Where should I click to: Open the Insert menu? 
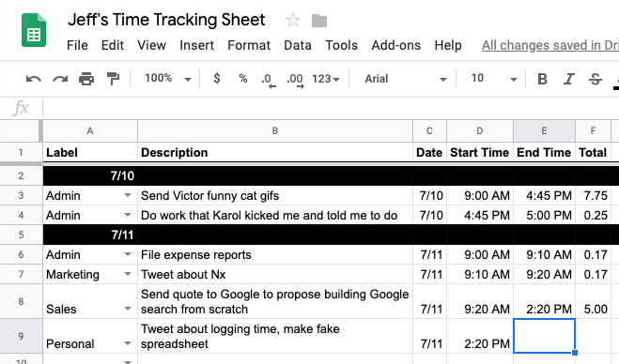(196, 45)
